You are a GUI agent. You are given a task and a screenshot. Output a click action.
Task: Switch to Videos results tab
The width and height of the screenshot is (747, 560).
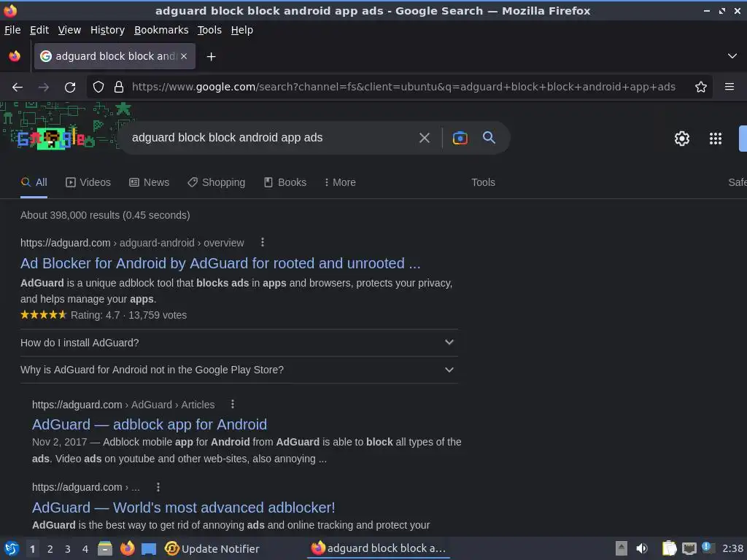[x=88, y=182]
